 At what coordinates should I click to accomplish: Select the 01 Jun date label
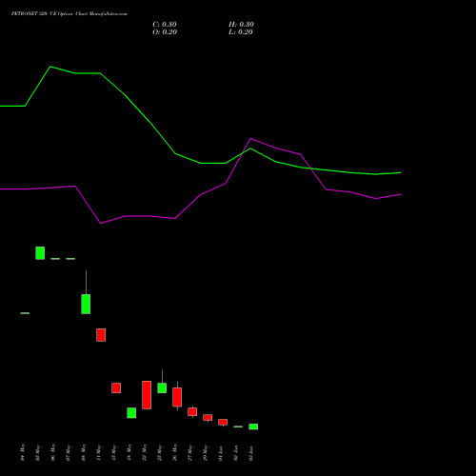point(221,452)
